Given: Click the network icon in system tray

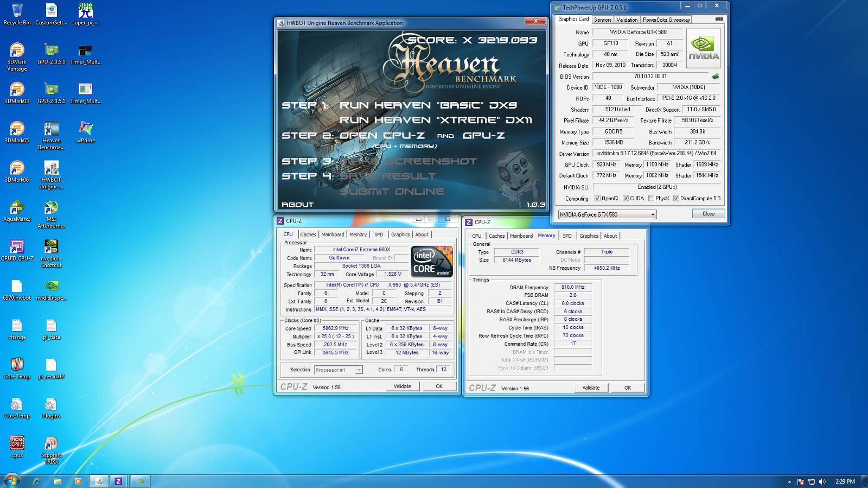Looking at the screenshot, I should [x=812, y=481].
